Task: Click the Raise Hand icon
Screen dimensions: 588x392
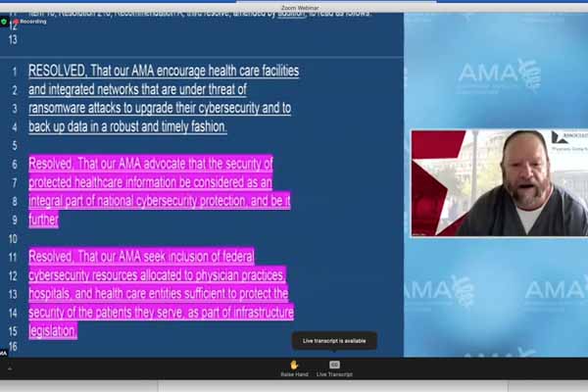Action: (x=294, y=365)
